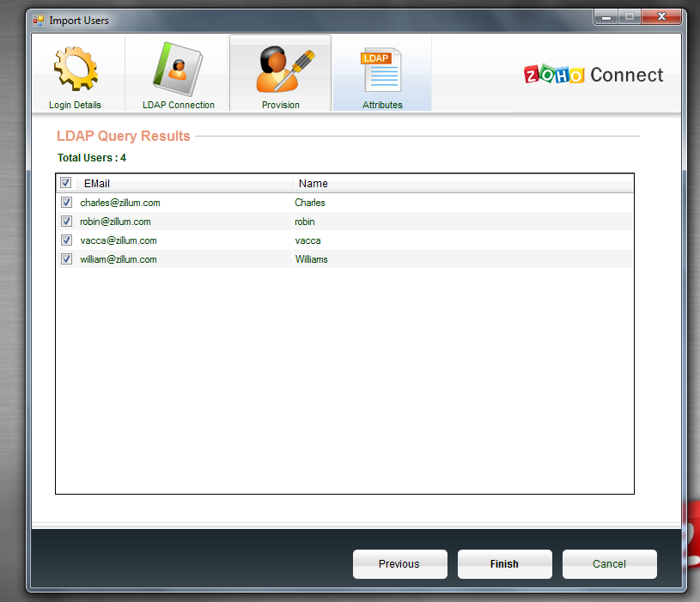
Task: Uncheck william@zillum.com checkbox
Action: point(66,258)
